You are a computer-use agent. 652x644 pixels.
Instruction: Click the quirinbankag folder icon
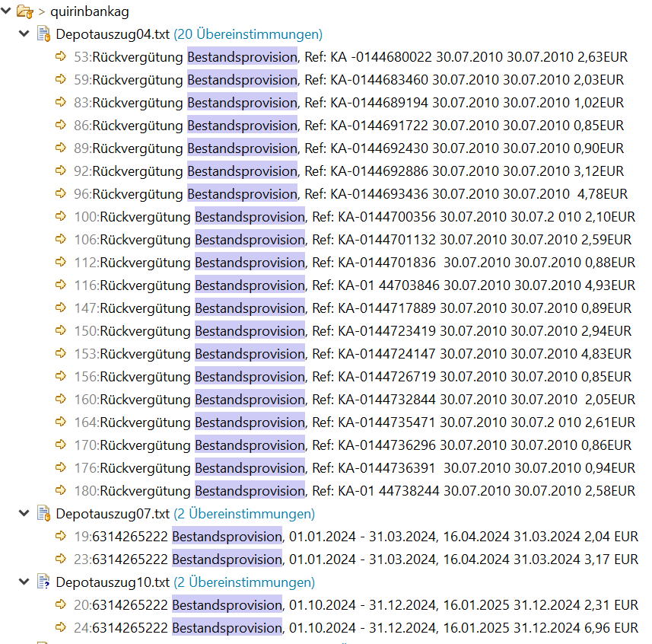click(24, 11)
